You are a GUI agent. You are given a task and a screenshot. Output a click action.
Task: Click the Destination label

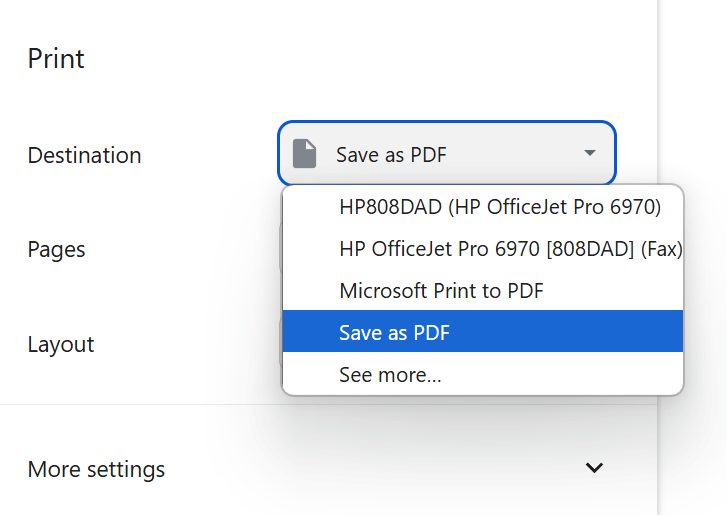(x=84, y=155)
